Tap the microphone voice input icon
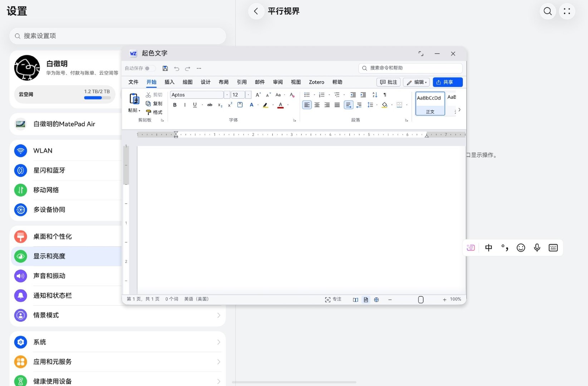Image resolution: width=588 pixels, height=386 pixels. (537, 248)
